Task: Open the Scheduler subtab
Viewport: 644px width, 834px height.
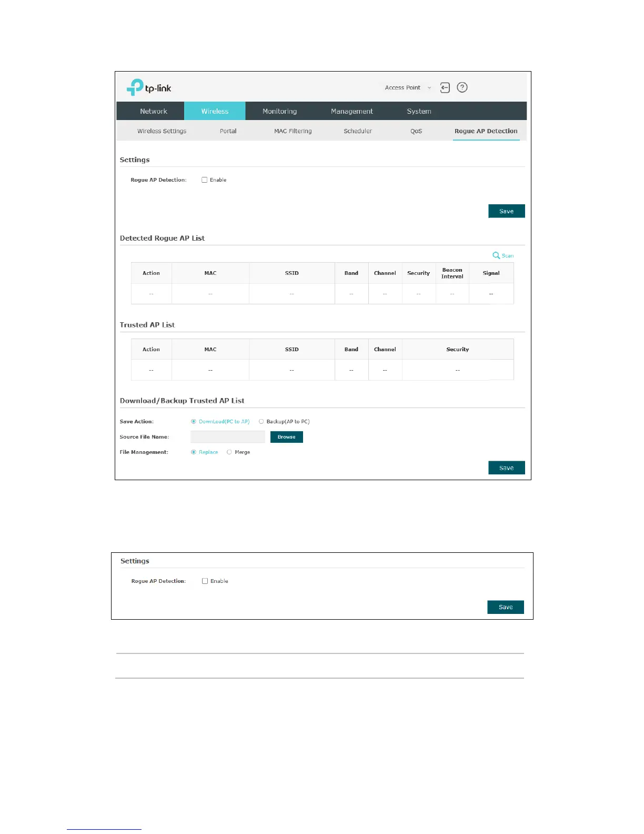Action: [x=358, y=131]
